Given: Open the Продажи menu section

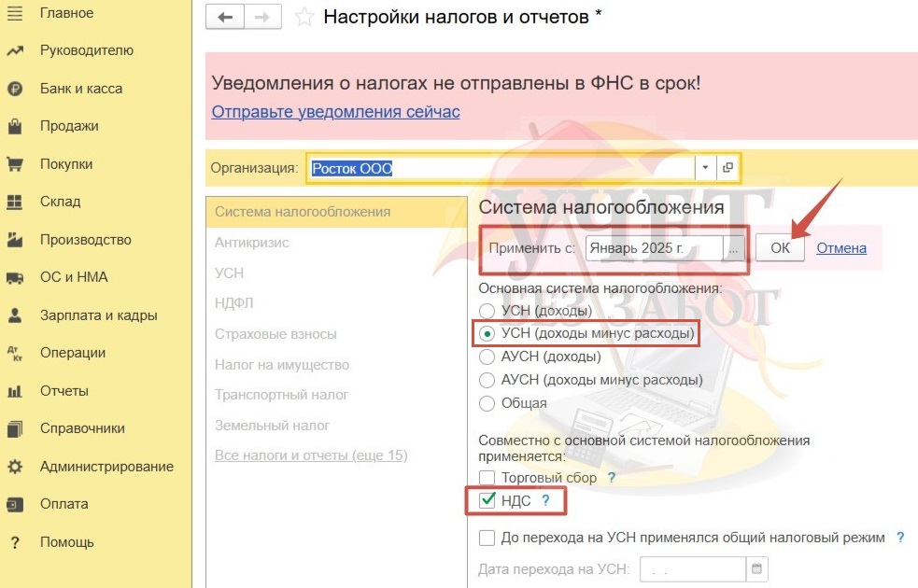Looking at the screenshot, I should [x=69, y=126].
